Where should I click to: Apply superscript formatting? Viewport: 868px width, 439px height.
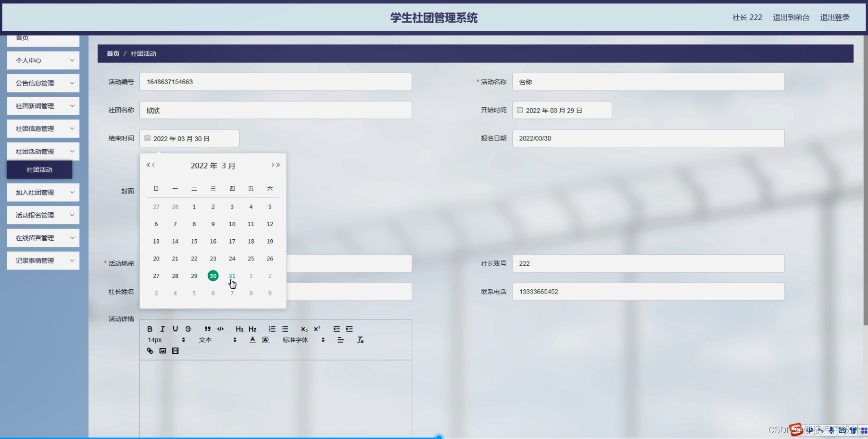tap(316, 329)
